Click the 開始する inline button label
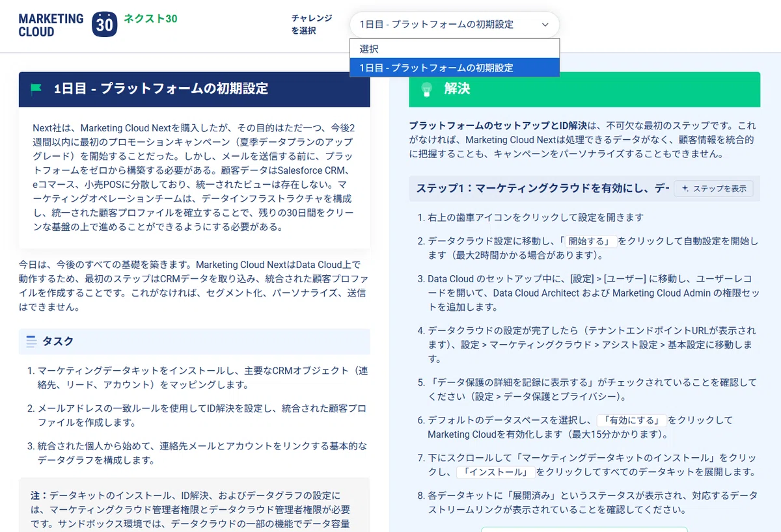The width and height of the screenshot is (781, 532). (591, 241)
